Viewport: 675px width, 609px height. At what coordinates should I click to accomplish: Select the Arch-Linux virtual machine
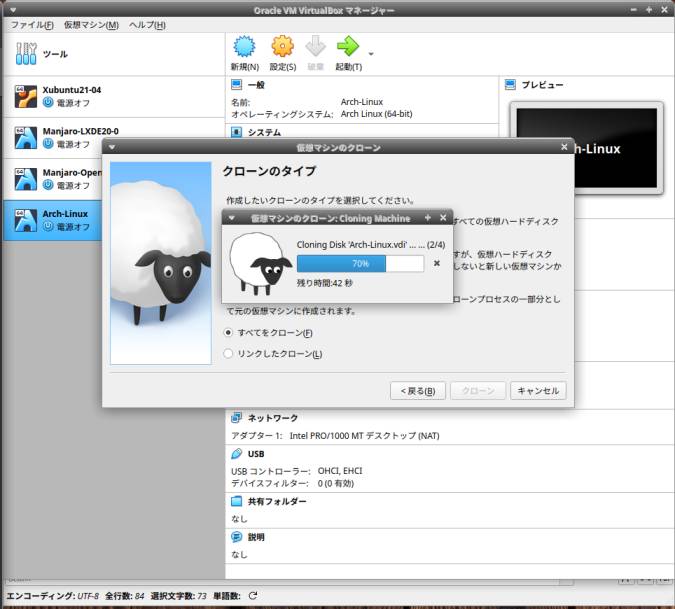(x=53, y=220)
